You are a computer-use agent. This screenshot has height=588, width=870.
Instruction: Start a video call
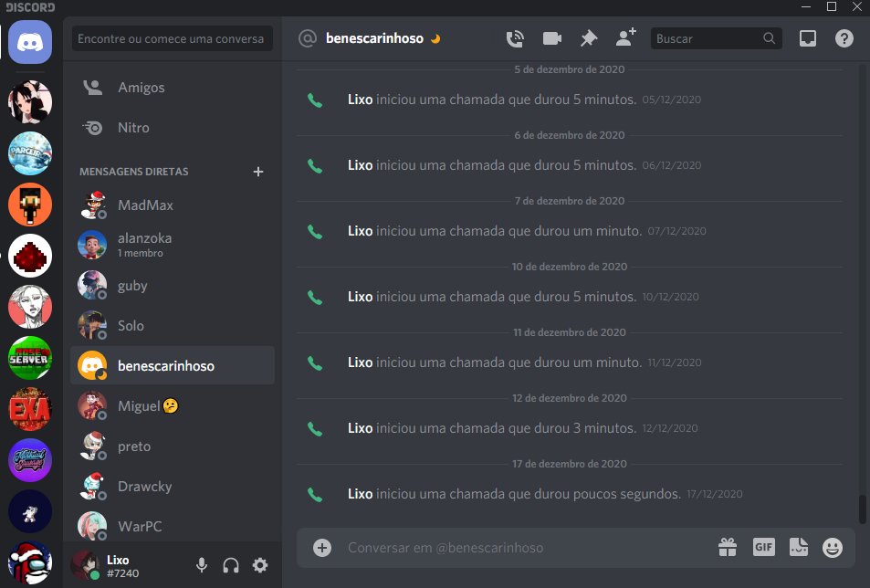coord(551,38)
